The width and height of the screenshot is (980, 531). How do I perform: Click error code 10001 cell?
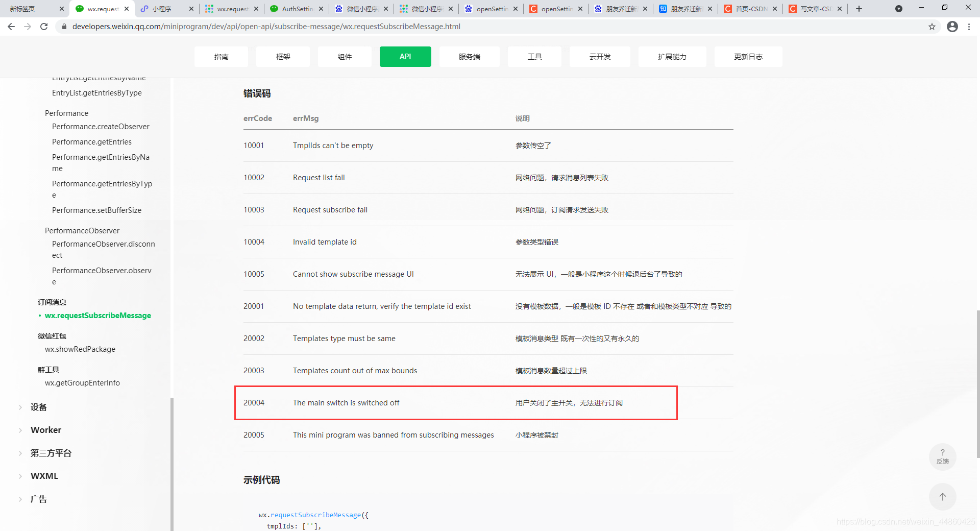[254, 146]
